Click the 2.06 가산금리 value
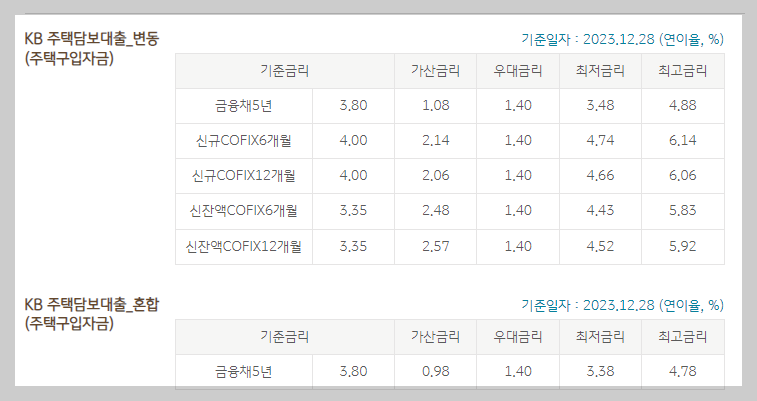This screenshot has height=401, width=757. (435, 175)
